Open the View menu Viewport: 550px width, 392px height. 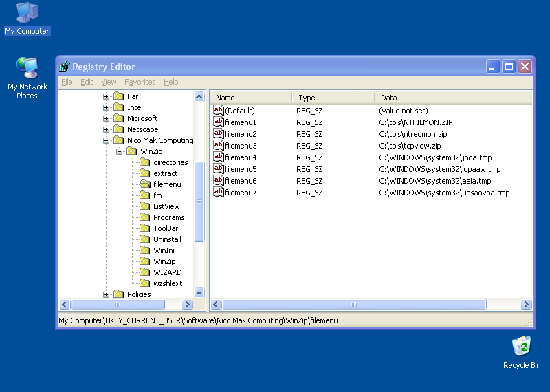click(x=109, y=82)
